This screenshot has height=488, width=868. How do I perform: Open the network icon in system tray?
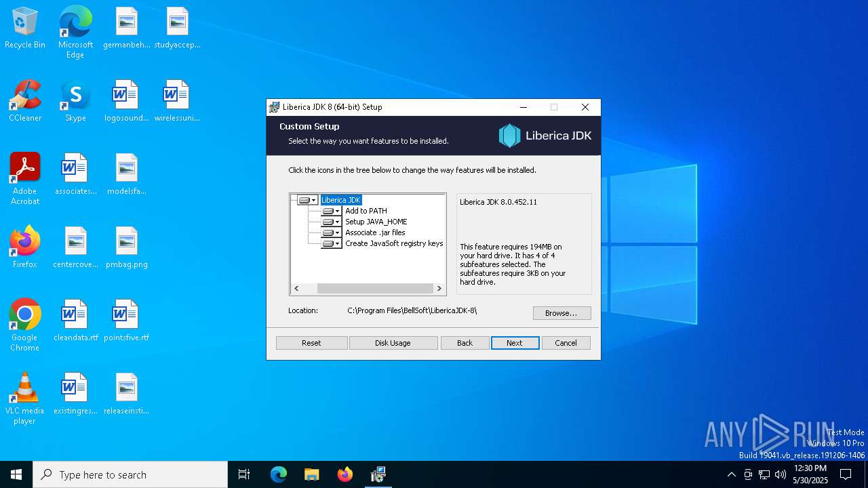pos(764,474)
